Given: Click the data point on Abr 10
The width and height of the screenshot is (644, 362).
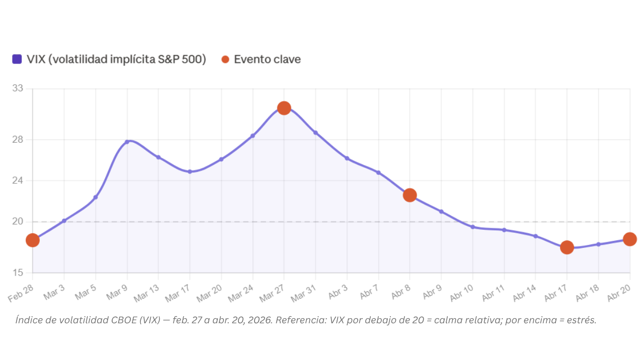Looking at the screenshot, I should pyautogui.click(x=472, y=227).
